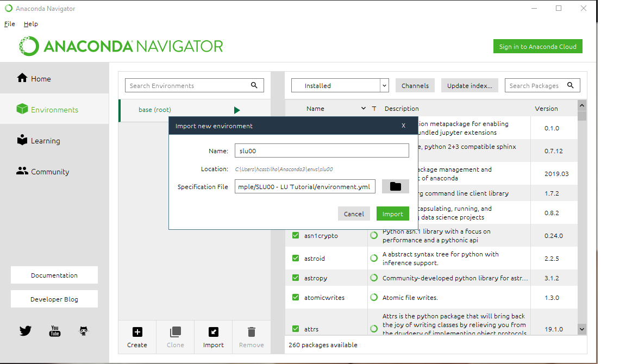
Task: Focus the Specification File path field
Action: (x=305, y=186)
